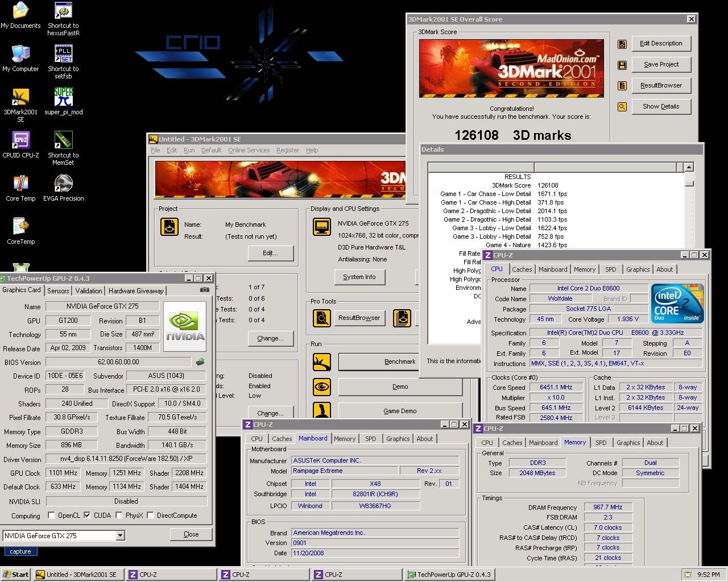
Task: Switch to the Sensors tab in GPU-Z
Action: (x=58, y=290)
